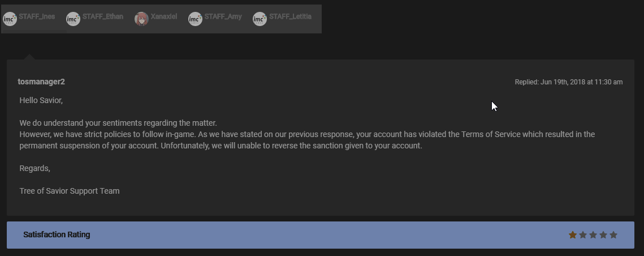Click the Replied Jun 19th timestamp
This screenshot has height=256, width=644.
pyautogui.click(x=568, y=82)
